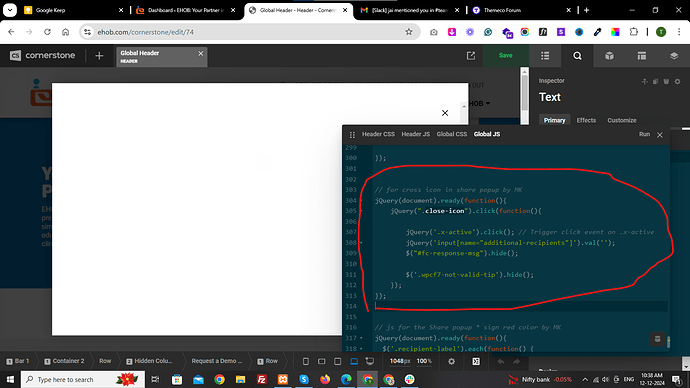Viewport: 690px width, 388px height.
Task: Click the address bar URL
Action: pyautogui.click(x=145, y=32)
